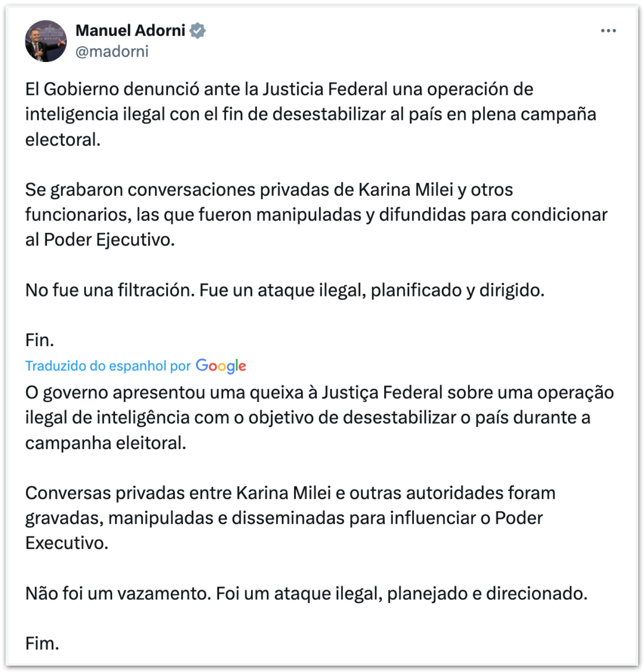Image resolution: width=644 pixels, height=672 pixels.
Task: Click the Portuguese closing word 'Fim.'
Action: tap(42, 644)
